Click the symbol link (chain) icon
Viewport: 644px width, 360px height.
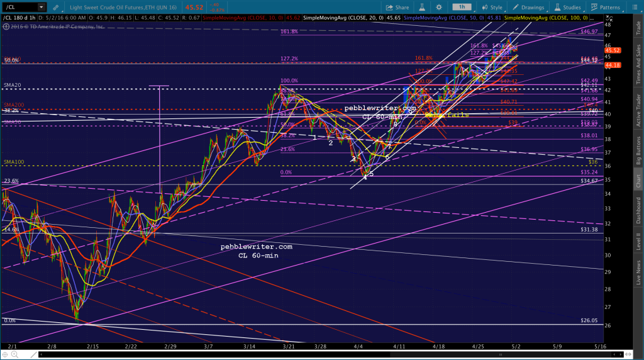pos(55,8)
